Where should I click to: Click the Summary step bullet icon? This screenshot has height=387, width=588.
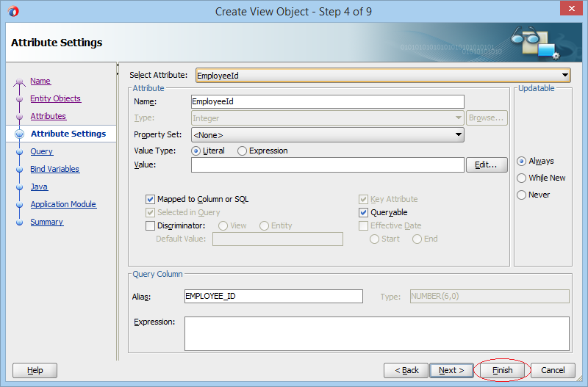pyautogui.click(x=20, y=223)
